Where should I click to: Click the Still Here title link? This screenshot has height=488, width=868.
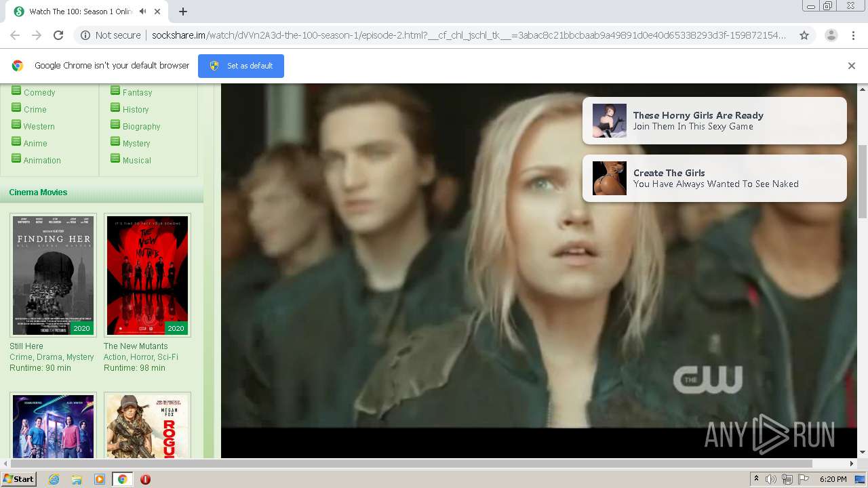(26, 346)
